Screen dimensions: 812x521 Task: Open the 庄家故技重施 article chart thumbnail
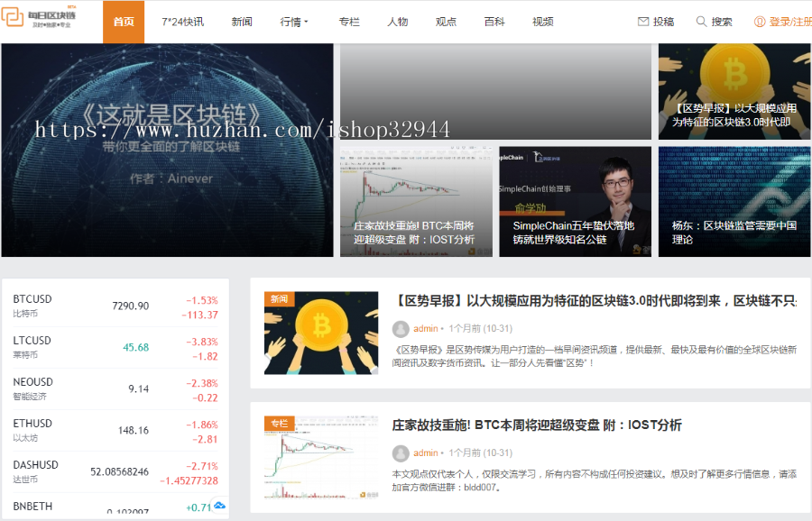(321, 457)
